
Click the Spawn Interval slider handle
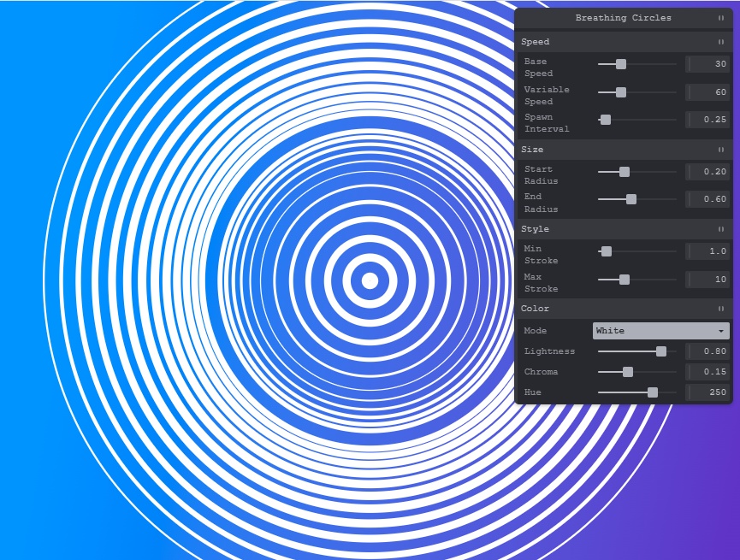point(606,120)
